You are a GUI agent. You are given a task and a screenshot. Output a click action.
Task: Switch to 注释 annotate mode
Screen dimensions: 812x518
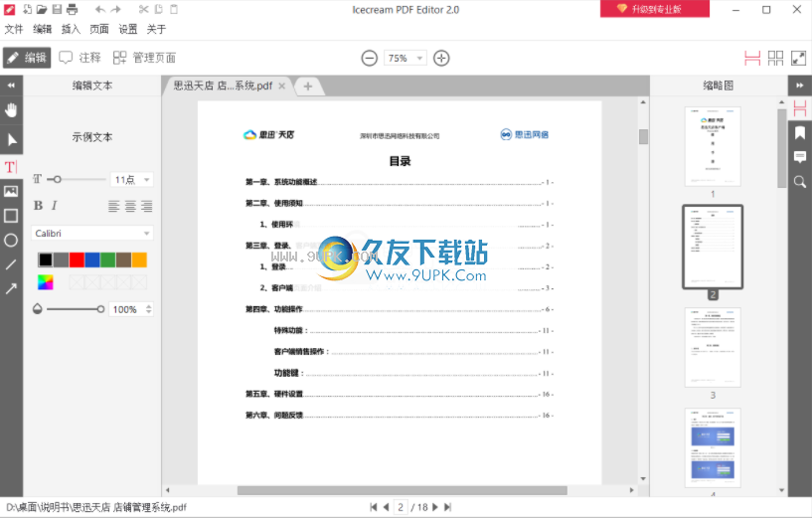click(x=80, y=58)
